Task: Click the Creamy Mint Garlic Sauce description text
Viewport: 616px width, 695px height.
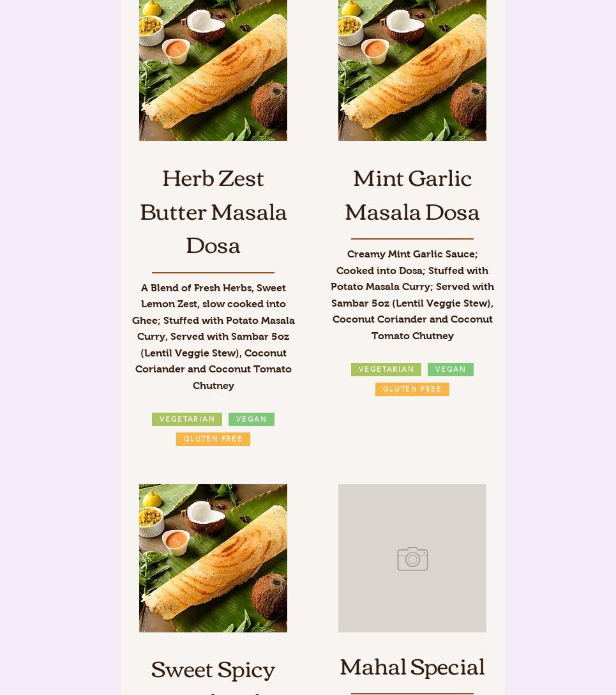Action: point(412,294)
